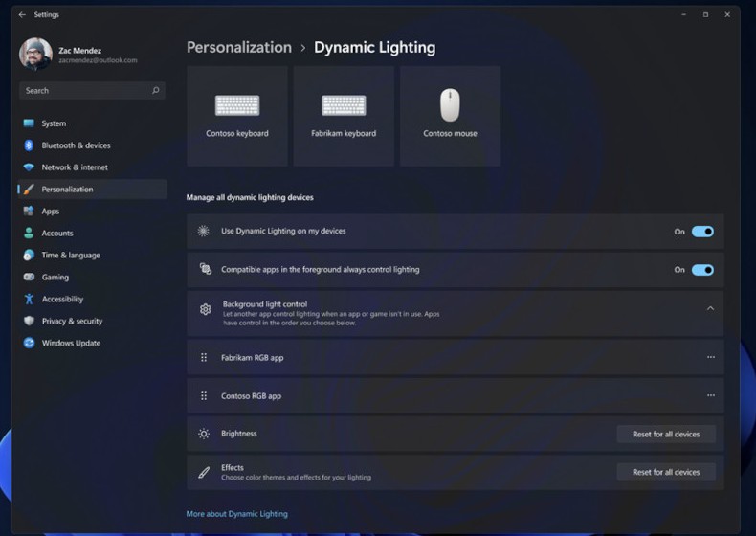Image resolution: width=756 pixels, height=536 pixels.
Task: Select the Contoso mouse device card
Action: [x=451, y=116]
